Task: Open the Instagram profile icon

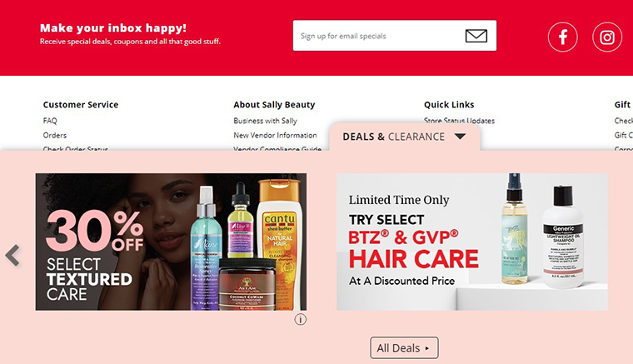Action: [x=606, y=37]
